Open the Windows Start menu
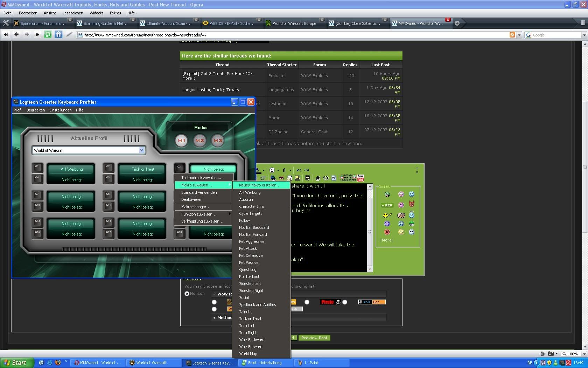 [x=17, y=363]
